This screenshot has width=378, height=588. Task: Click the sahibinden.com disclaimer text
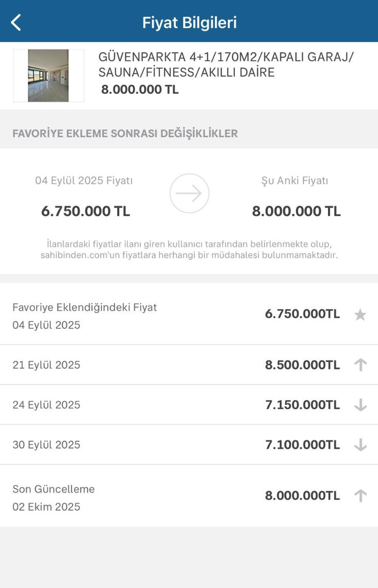[189, 249]
